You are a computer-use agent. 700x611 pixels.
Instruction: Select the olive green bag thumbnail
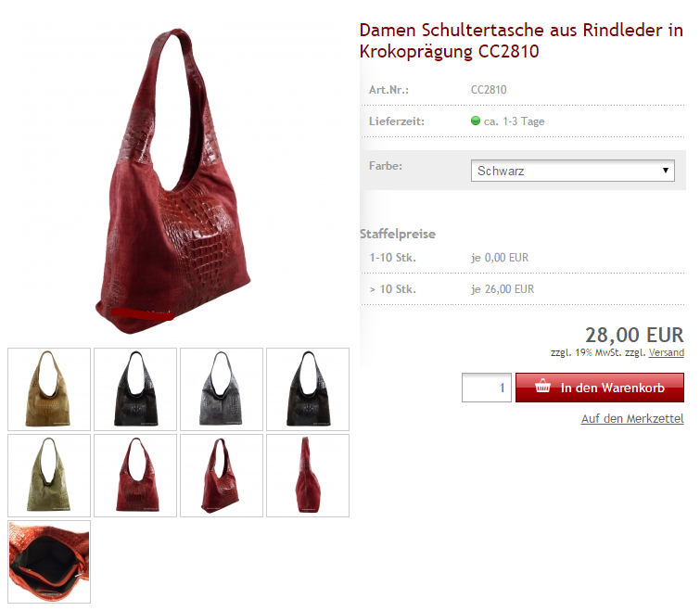49,476
